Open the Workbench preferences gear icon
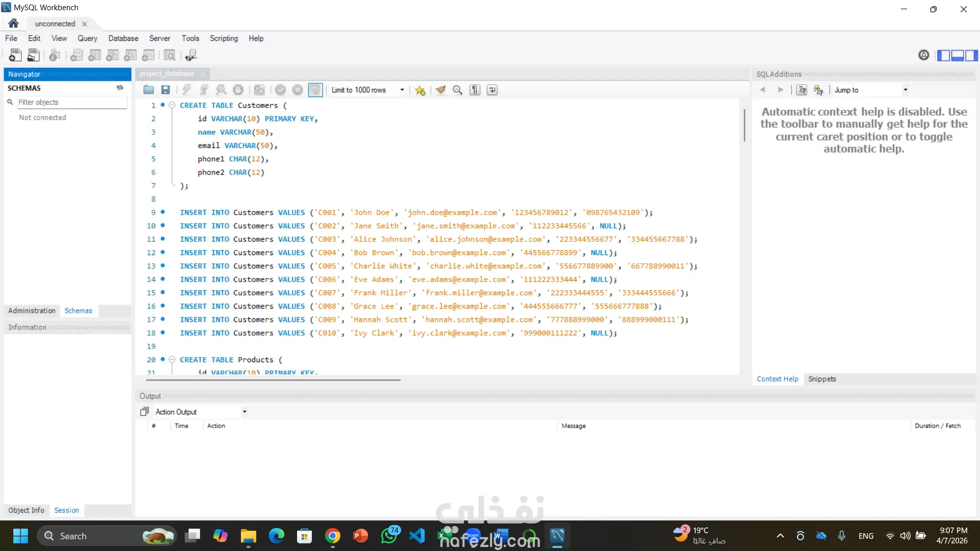Image resolution: width=980 pixels, height=551 pixels. pos(923,55)
